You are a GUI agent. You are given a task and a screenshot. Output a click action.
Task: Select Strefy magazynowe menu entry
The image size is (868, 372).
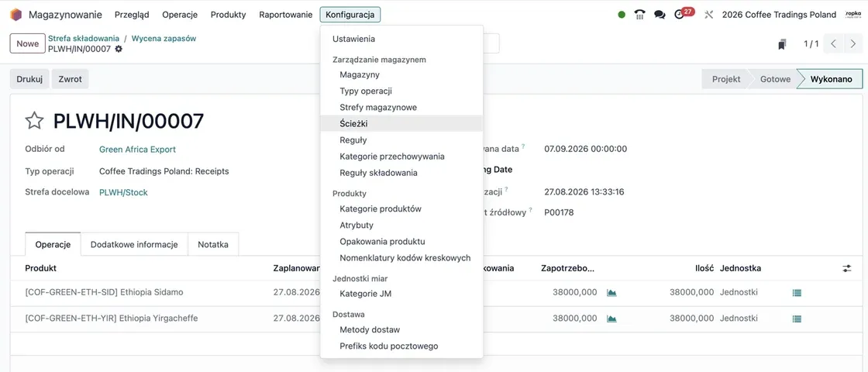pos(402,108)
